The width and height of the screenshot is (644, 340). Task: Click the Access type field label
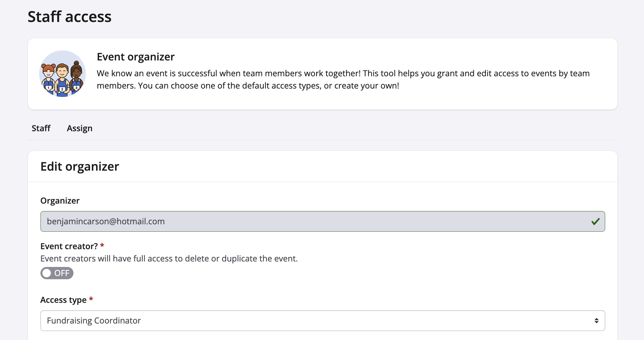63,300
